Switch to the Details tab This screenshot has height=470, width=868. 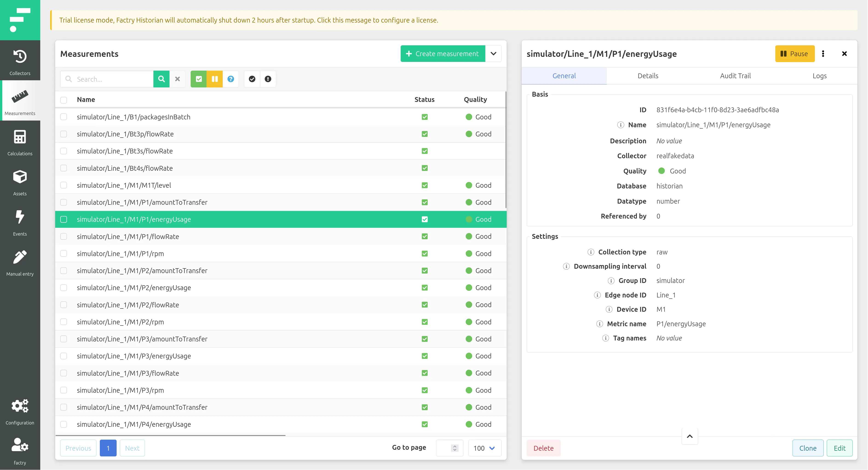[x=648, y=76]
